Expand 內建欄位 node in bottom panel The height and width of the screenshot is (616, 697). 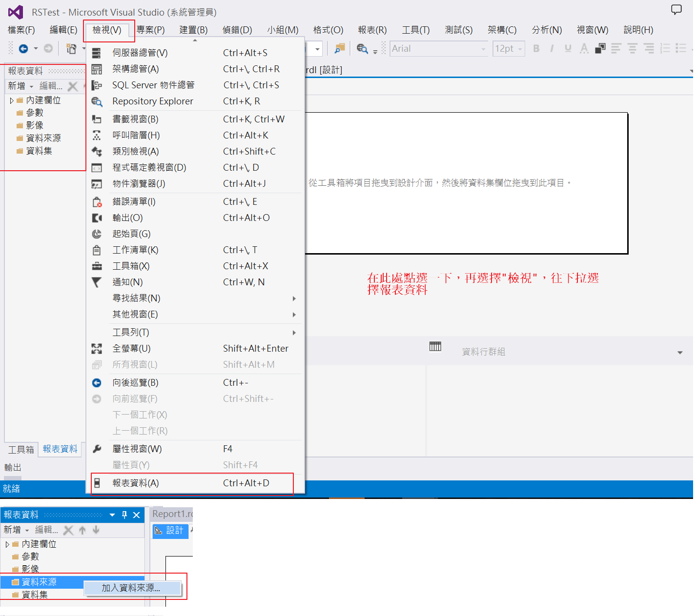click(7, 544)
